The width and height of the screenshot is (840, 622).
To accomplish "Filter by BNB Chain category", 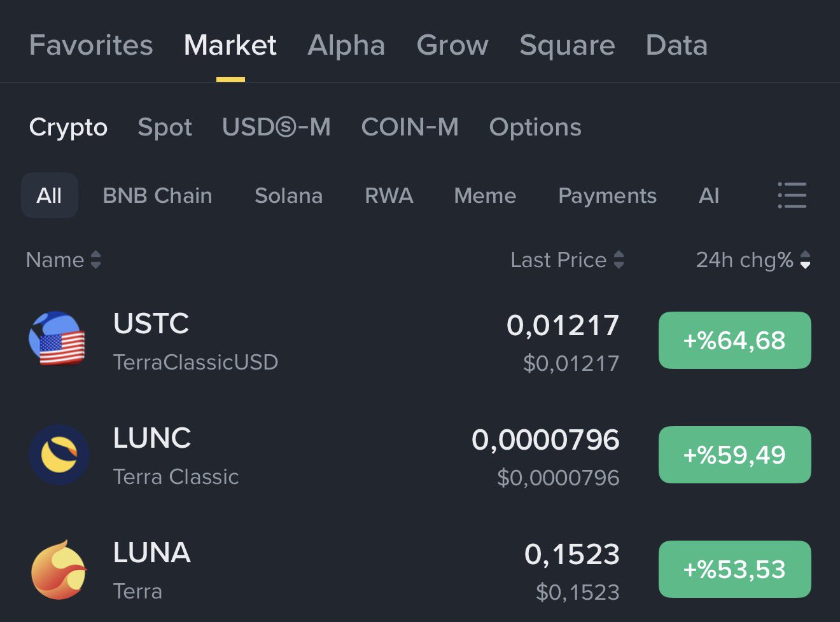I will [157, 195].
